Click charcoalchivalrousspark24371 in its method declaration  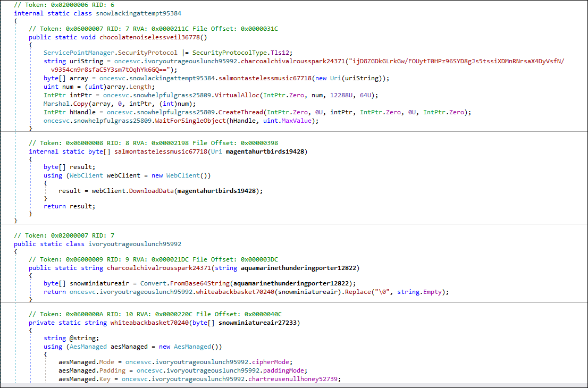[159, 268]
